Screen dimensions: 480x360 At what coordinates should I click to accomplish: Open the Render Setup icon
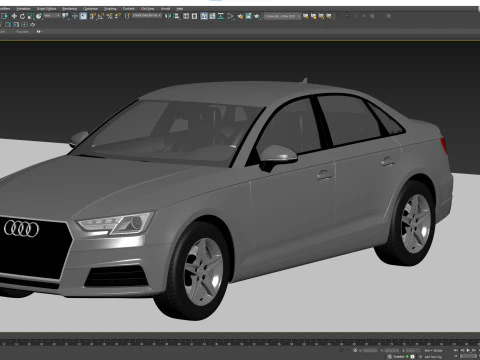click(x=240, y=16)
